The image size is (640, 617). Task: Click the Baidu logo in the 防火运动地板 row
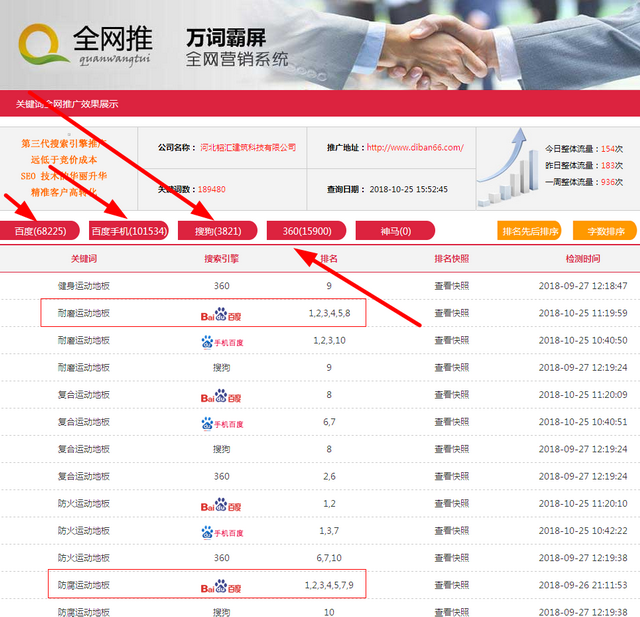[x=221, y=505]
